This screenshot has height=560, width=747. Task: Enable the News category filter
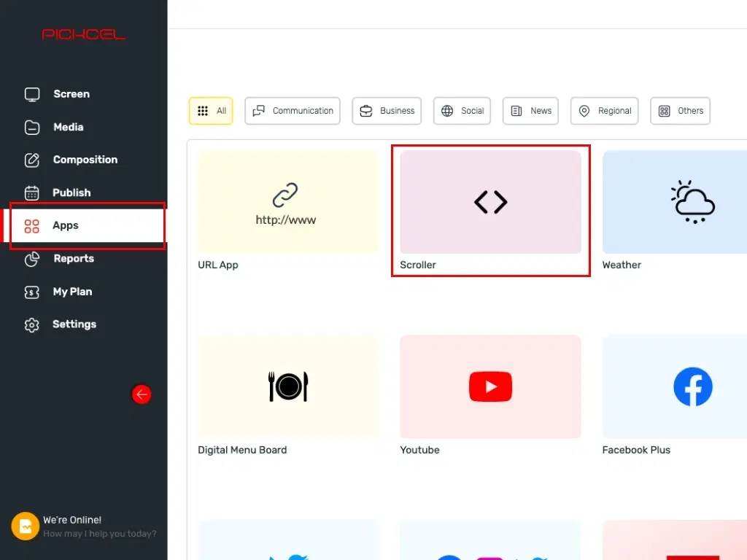coord(530,111)
